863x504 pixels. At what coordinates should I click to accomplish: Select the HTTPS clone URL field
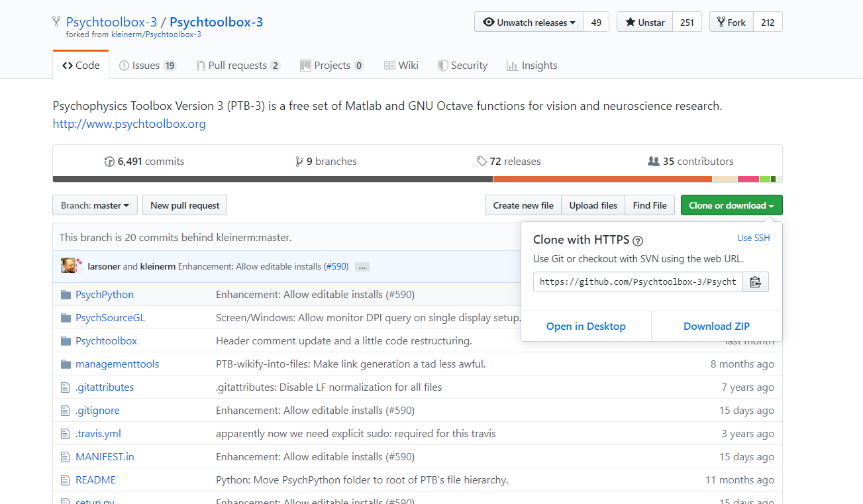(x=636, y=281)
